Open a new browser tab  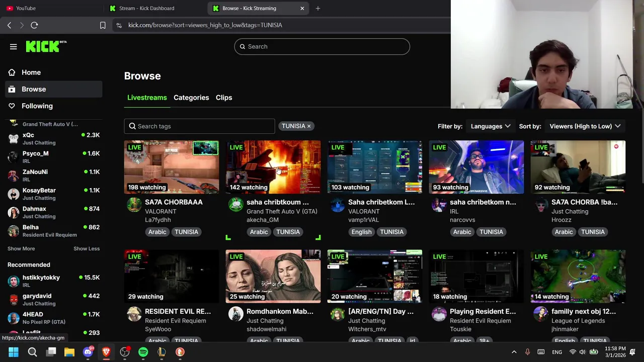[318, 8]
